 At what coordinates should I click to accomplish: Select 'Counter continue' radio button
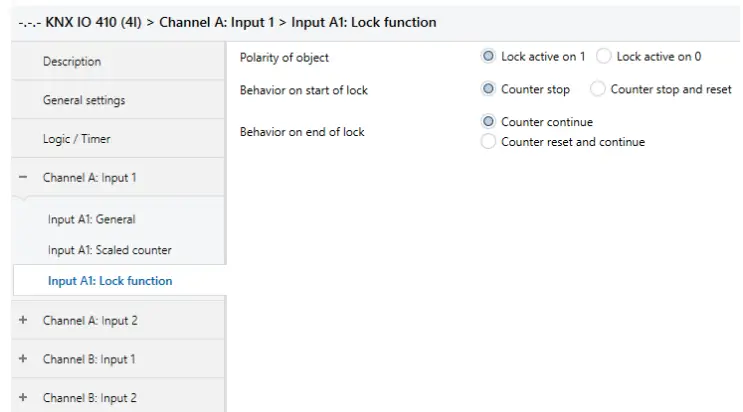click(x=488, y=122)
